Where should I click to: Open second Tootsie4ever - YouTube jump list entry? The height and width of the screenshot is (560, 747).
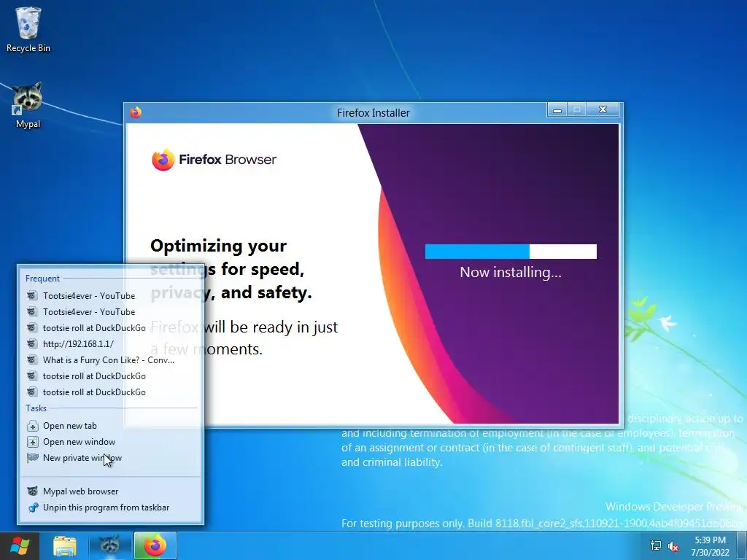pos(111,312)
